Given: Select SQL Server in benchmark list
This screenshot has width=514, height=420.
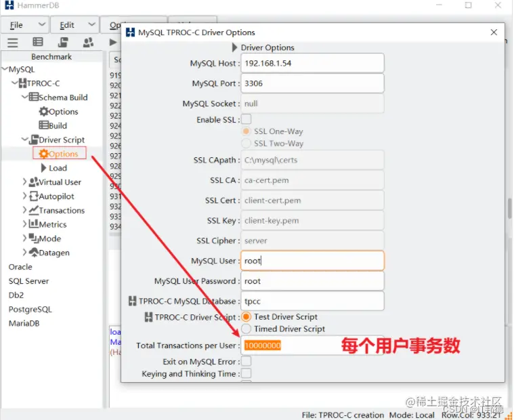Looking at the screenshot, I should pyautogui.click(x=29, y=281).
